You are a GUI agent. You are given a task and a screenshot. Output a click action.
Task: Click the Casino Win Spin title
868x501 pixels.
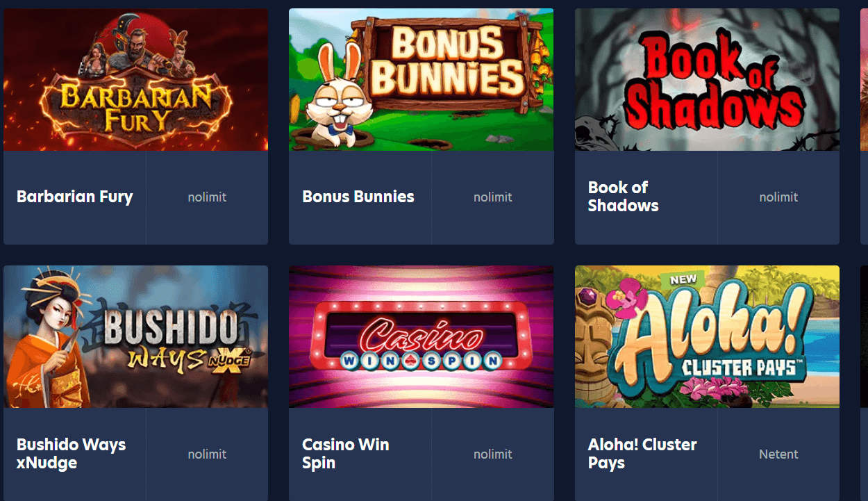(345, 454)
